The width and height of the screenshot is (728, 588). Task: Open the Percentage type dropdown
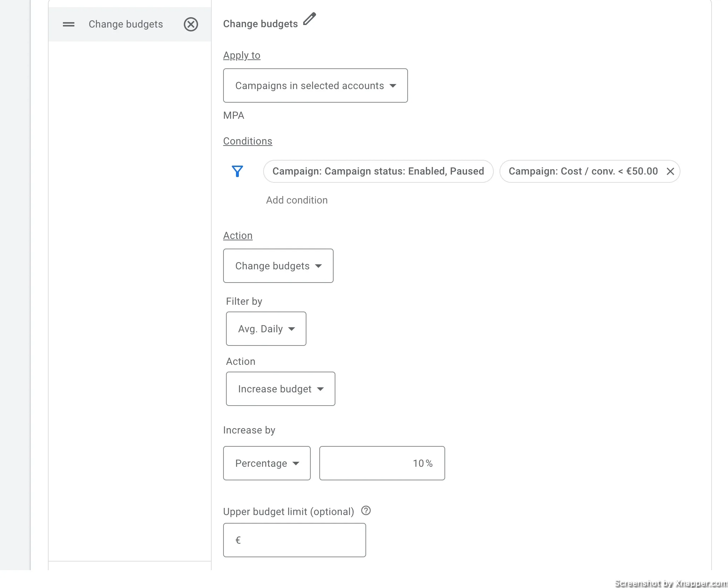(x=267, y=463)
